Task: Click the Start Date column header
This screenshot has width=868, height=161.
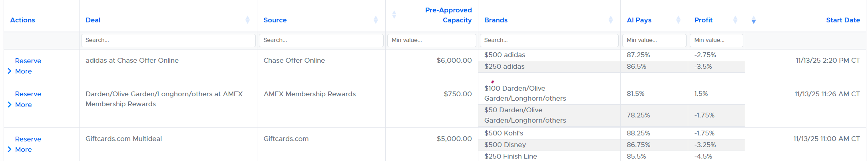Action: [842, 20]
